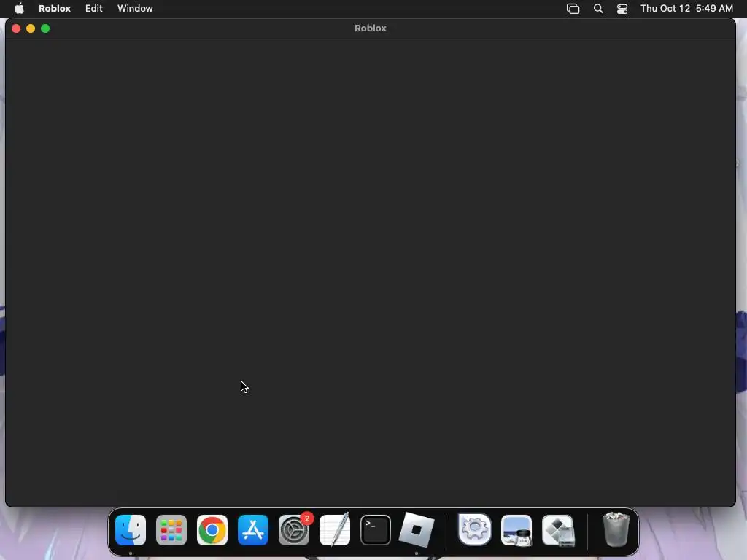The width and height of the screenshot is (747, 560).
Task: Open Stage Manager windows icon in menu bar
Action: point(573,9)
